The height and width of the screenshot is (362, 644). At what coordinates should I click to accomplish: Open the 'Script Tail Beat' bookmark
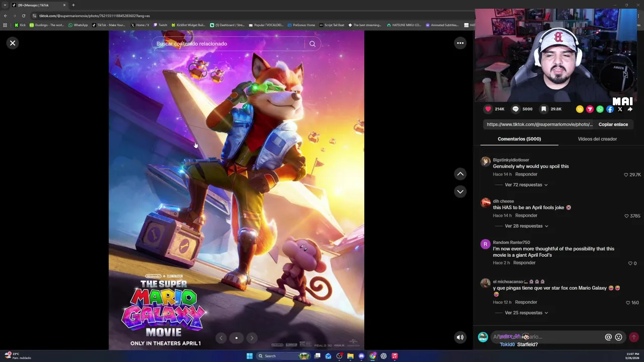click(332, 25)
